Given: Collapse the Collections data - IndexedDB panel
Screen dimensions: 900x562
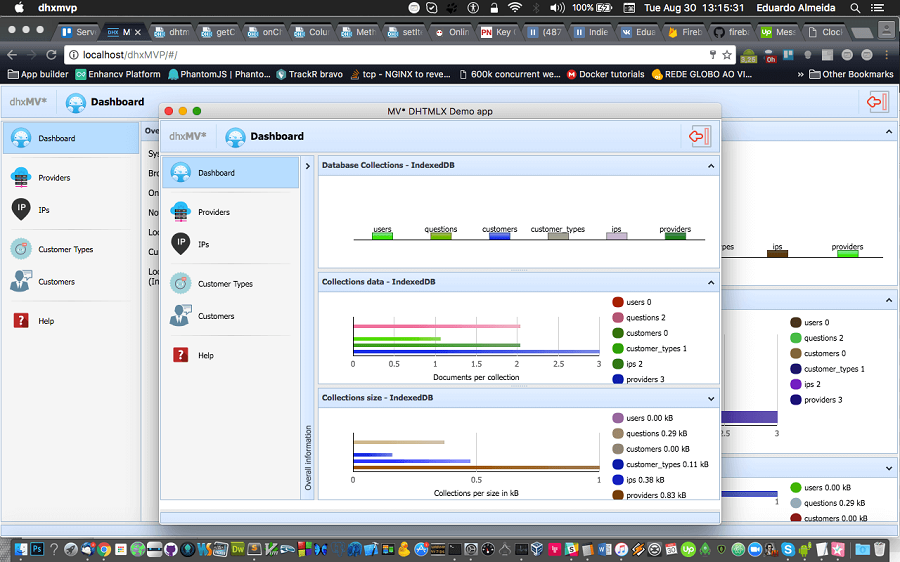Looking at the screenshot, I should [711, 282].
